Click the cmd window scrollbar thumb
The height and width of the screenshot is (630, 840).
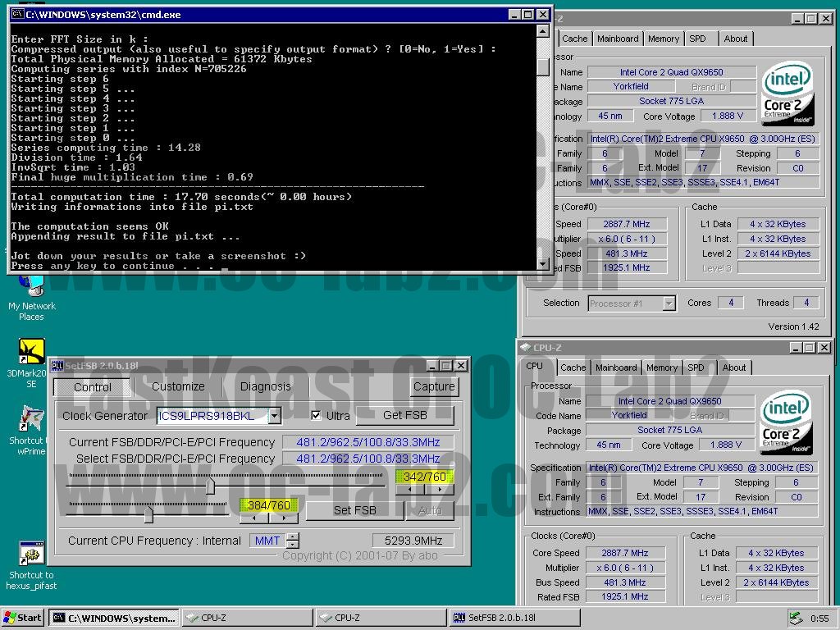[543, 66]
